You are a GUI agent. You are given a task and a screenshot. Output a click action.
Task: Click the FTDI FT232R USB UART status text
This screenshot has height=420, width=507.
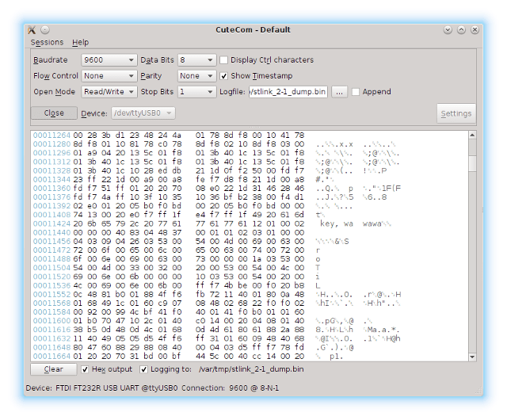[x=116, y=388]
